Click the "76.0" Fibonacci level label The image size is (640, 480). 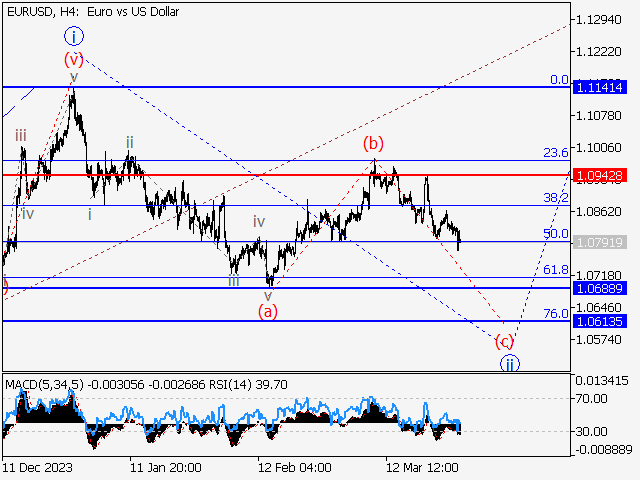click(556, 313)
